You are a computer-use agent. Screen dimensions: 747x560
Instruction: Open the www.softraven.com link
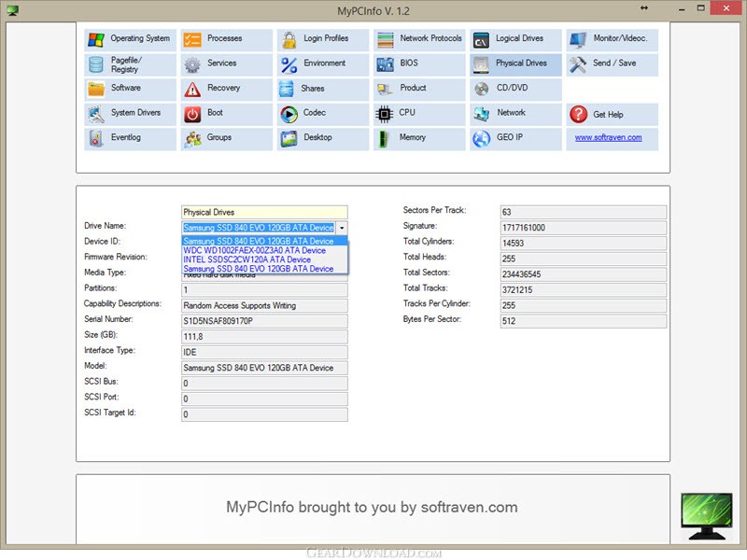coord(609,137)
